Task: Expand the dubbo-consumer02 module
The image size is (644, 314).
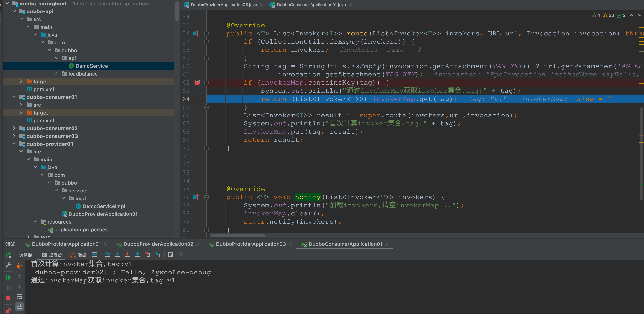Action: click(14, 128)
